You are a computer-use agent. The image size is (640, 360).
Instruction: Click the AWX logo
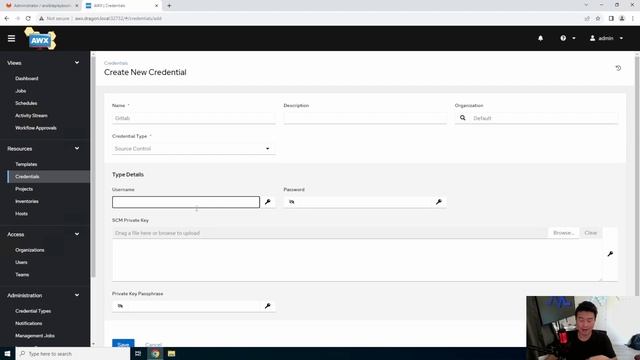(40, 39)
